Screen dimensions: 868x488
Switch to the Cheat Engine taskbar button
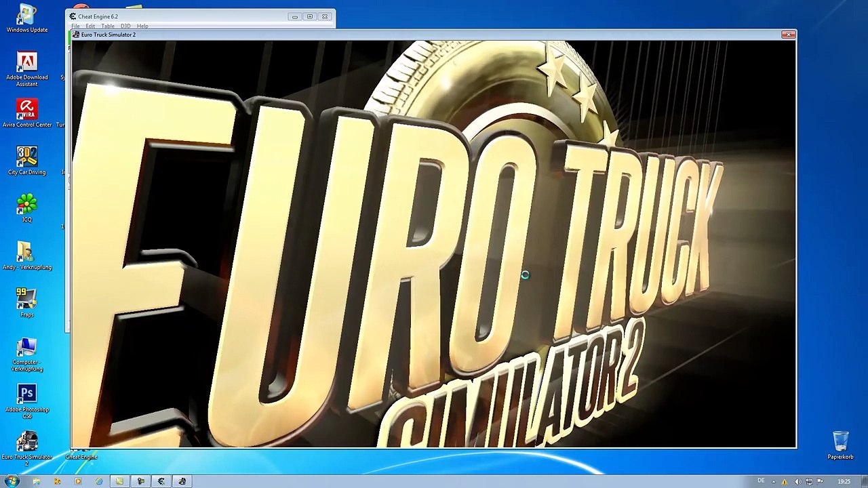point(161,481)
